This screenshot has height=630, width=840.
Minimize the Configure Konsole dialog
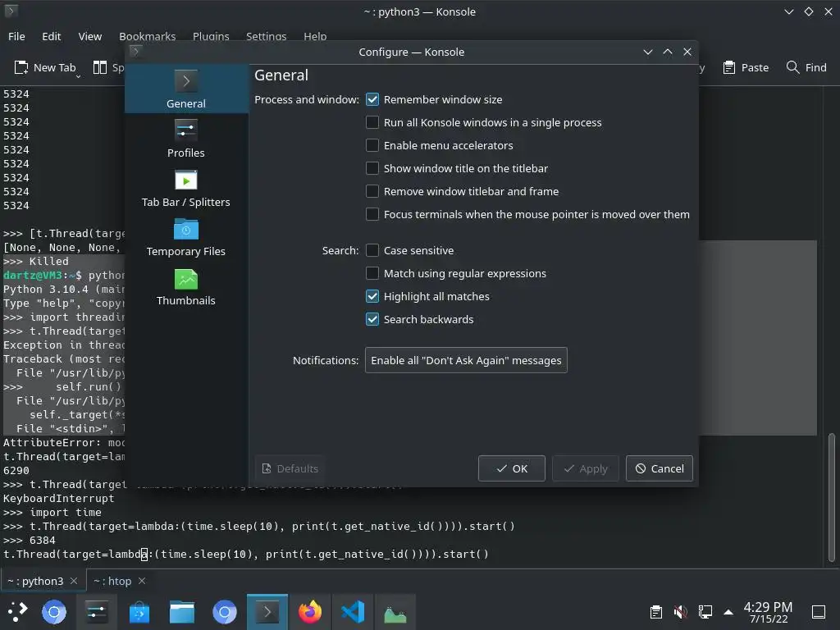pos(648,52)
